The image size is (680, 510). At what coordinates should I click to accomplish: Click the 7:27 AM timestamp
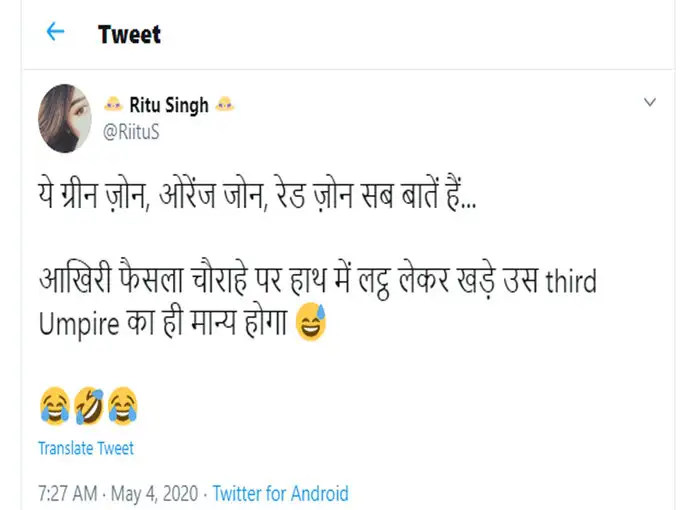(x=67, y=493)
